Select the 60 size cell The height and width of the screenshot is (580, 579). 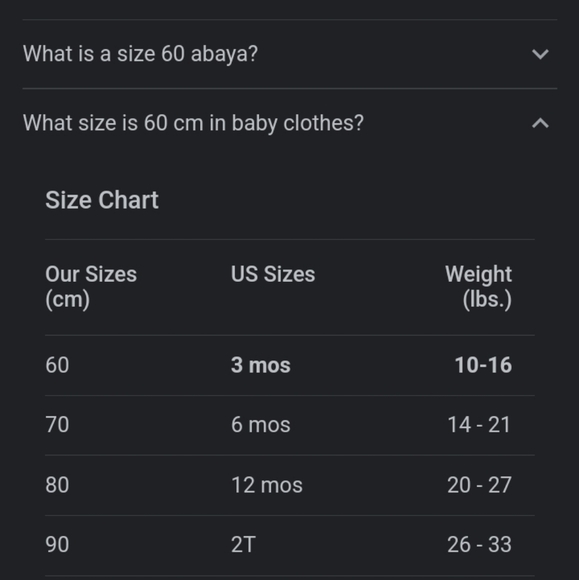[57, 365]
